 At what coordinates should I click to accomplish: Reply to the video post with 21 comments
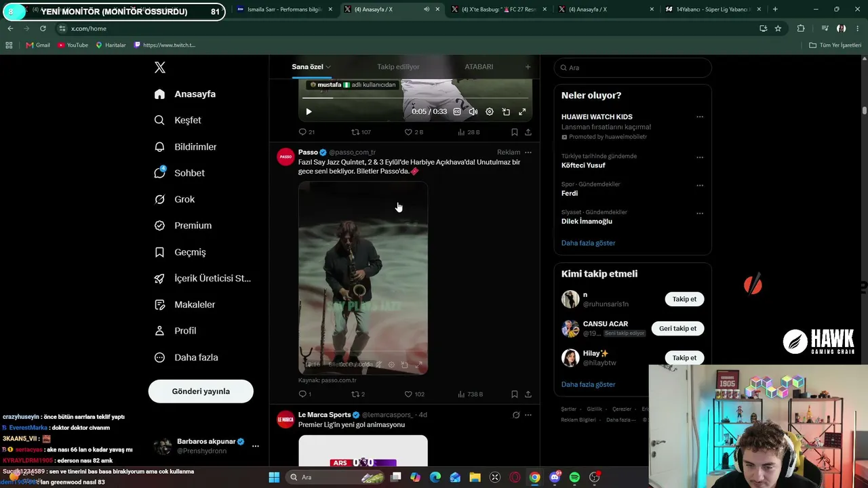(x=307, y=132)
